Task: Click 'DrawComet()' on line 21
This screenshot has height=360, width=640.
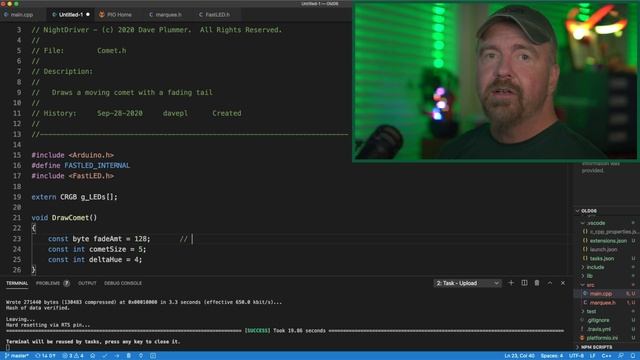Action: coord(74,218)
